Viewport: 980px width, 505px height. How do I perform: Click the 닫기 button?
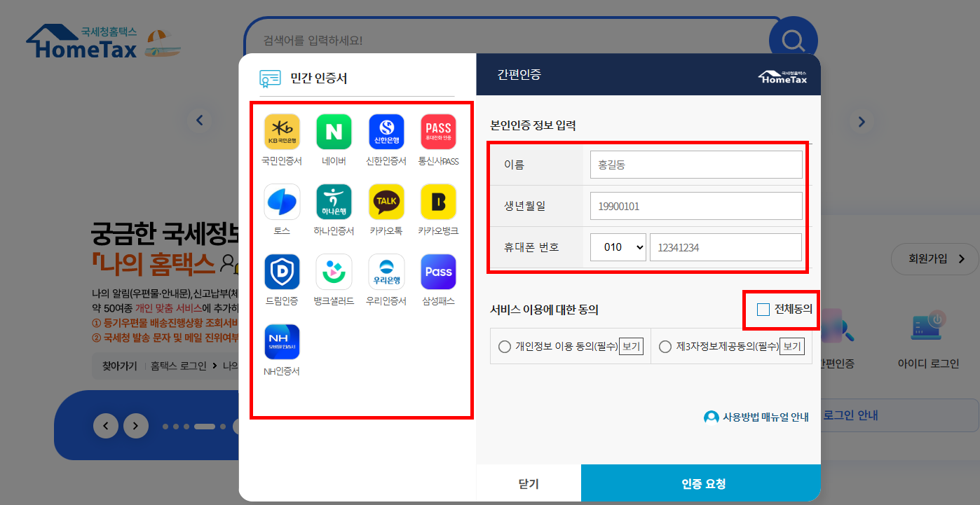coord(529,484)
